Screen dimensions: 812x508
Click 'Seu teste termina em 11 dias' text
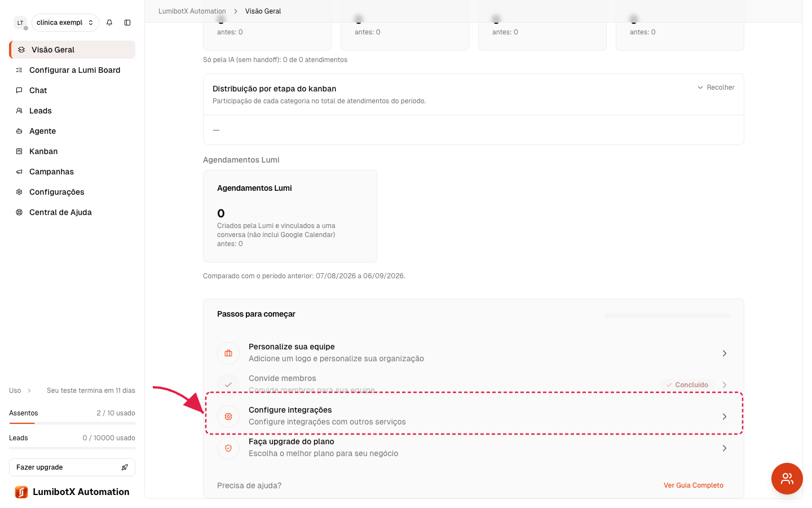[91, 391]
